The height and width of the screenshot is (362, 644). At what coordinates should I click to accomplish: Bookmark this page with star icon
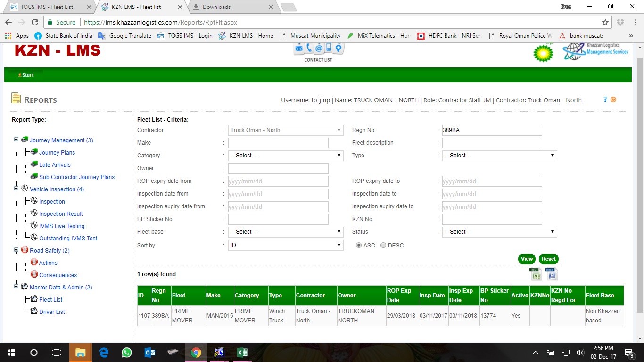coord(605,22)
